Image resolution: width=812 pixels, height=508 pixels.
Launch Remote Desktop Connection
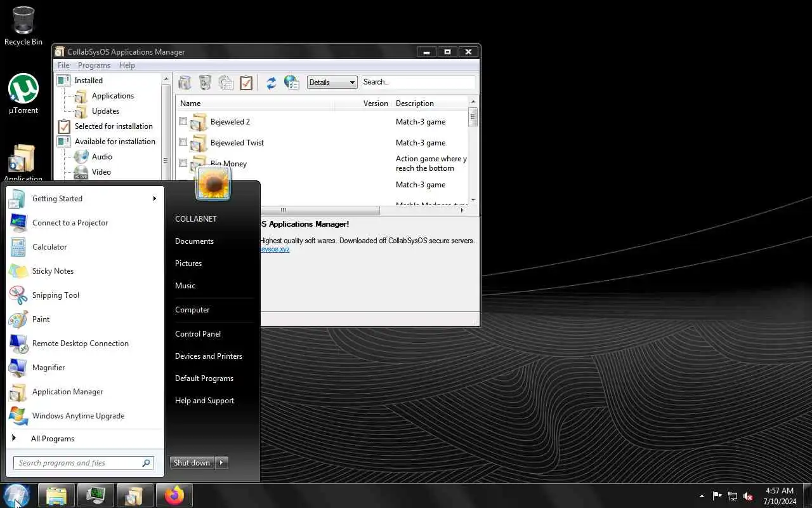pos(84,344)
